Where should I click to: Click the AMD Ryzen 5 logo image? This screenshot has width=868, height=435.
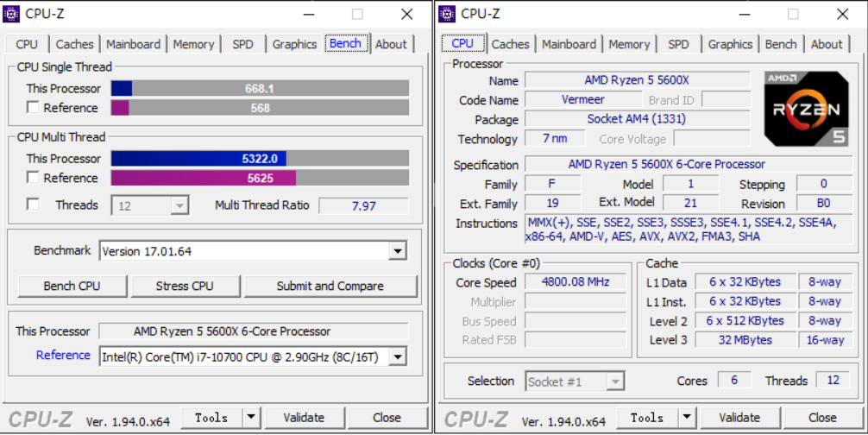(807, 109)
